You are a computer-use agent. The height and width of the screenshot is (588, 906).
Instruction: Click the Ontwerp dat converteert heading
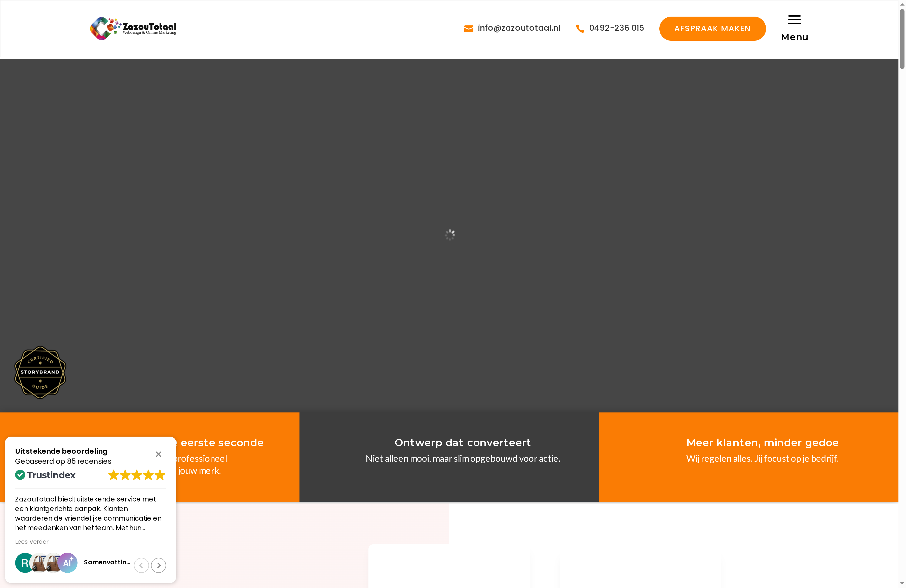tap(463, 442)
